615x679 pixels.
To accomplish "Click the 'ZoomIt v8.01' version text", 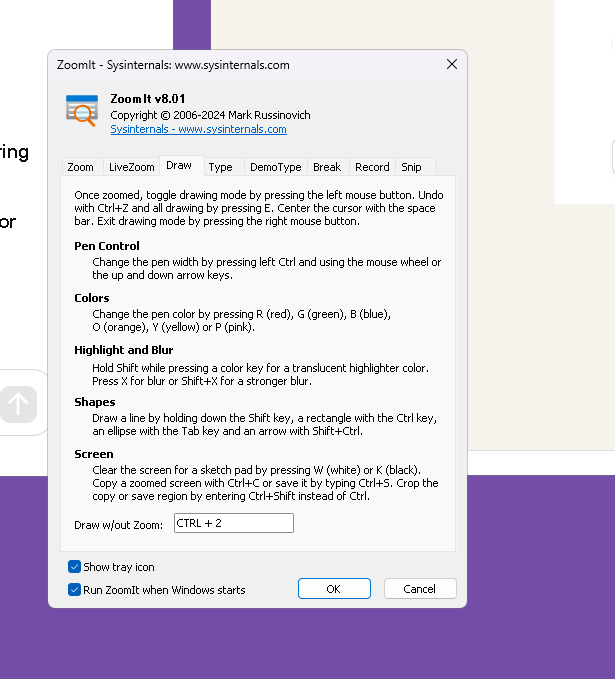I will point(148,99).
